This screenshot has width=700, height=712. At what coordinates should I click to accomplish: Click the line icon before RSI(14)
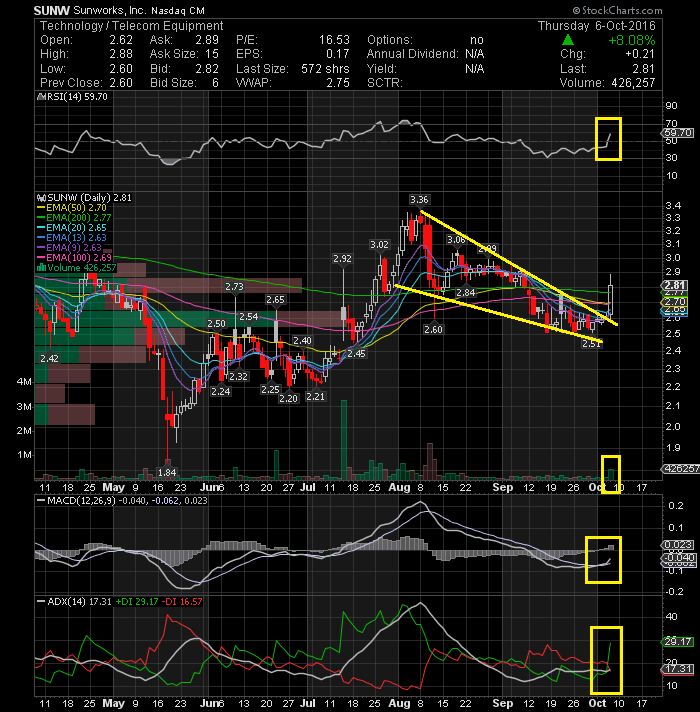point(41,97)
